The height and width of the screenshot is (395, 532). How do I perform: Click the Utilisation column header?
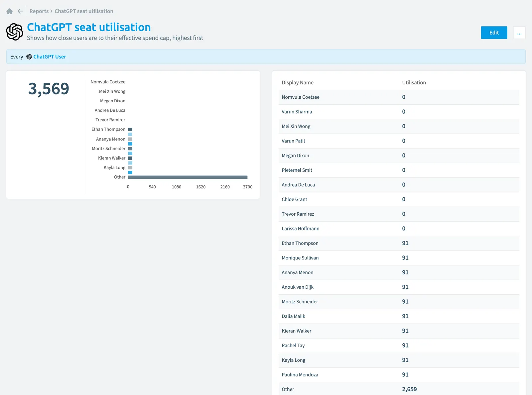click(414, 83)
